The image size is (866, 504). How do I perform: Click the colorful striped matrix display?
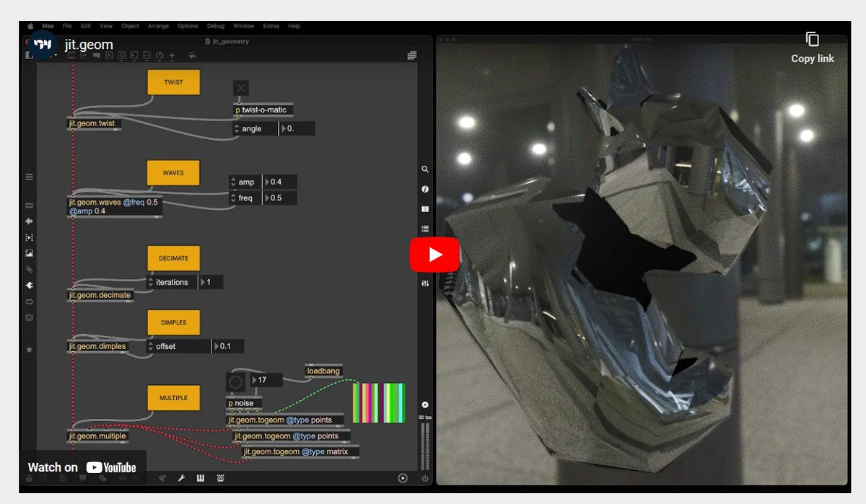click(379, 403)
